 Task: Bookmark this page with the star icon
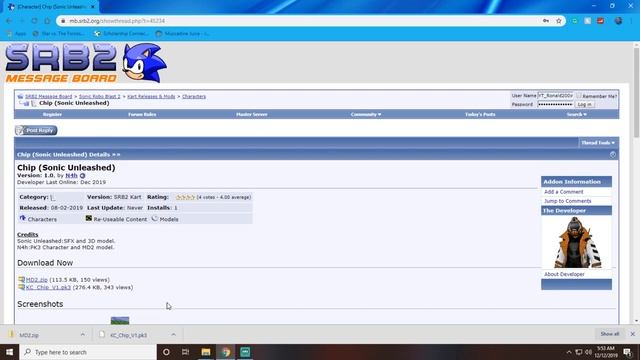(559, 21)
